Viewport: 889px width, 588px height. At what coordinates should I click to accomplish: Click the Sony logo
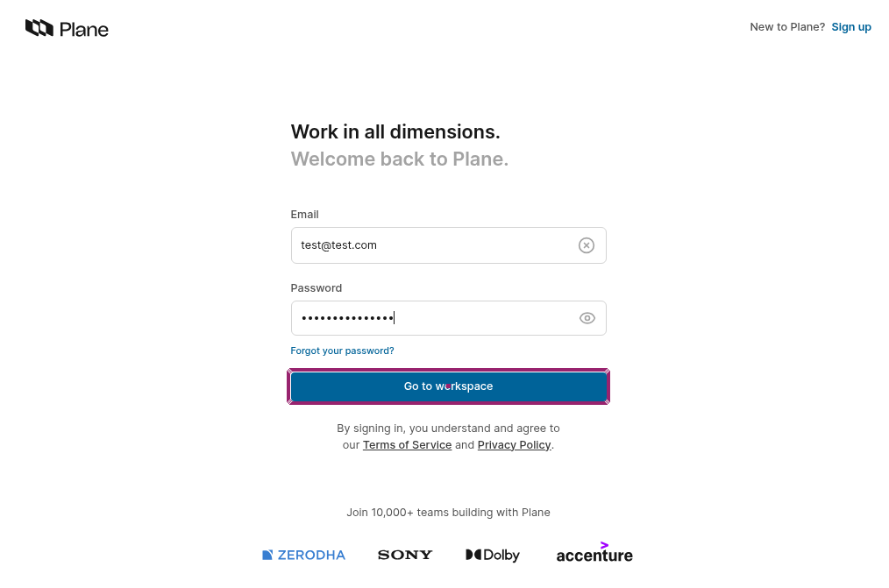(x=405, y=555)
